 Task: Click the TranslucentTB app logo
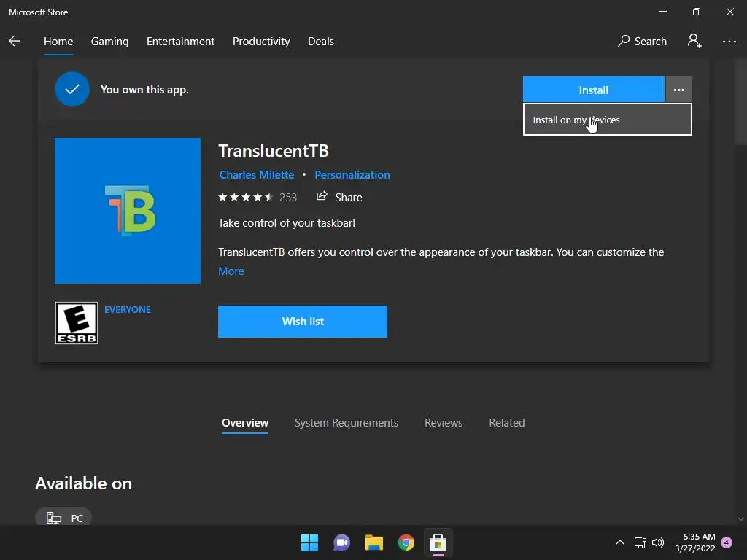click(128, 211)
